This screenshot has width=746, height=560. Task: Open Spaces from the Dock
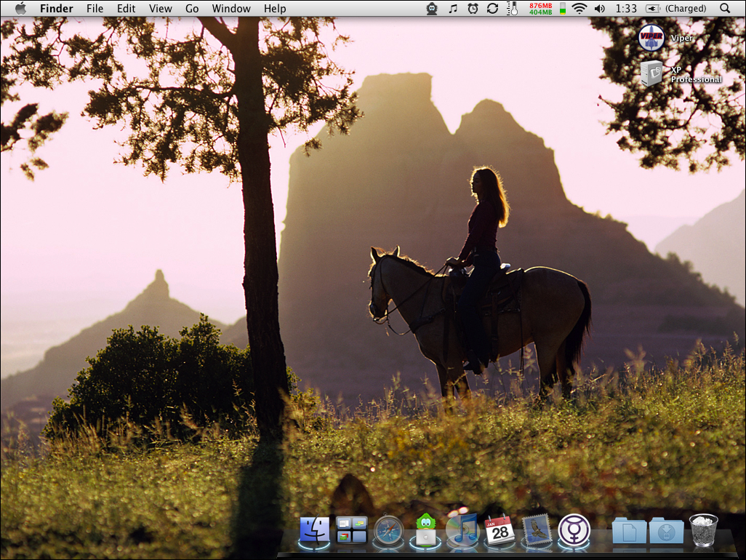352,530
